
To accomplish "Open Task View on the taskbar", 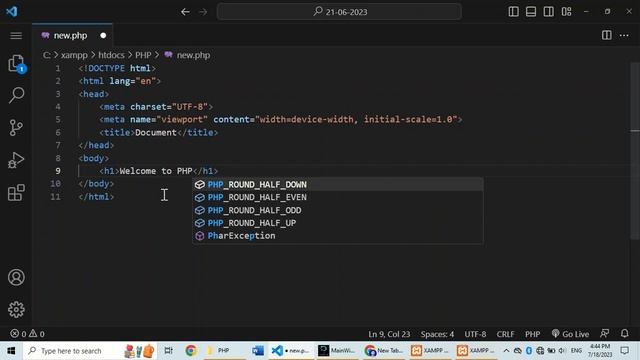I will pos(168,351).
